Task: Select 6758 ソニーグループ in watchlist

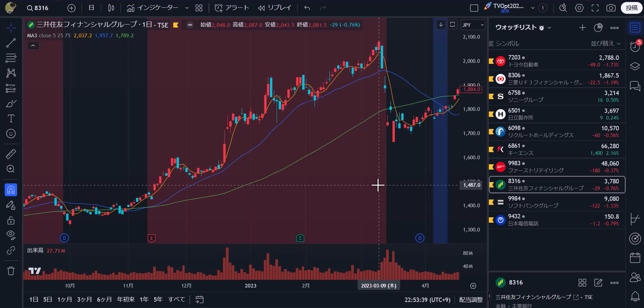Action: point(557,96)
